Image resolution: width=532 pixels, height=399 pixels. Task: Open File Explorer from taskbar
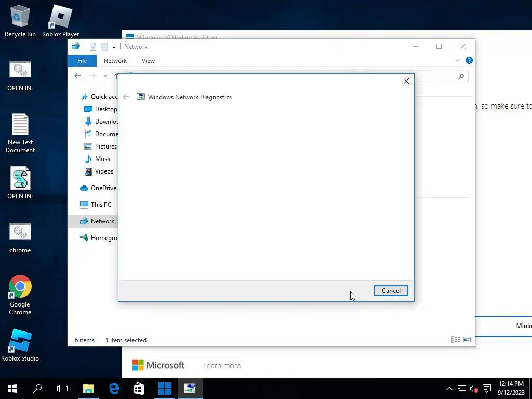88,389
